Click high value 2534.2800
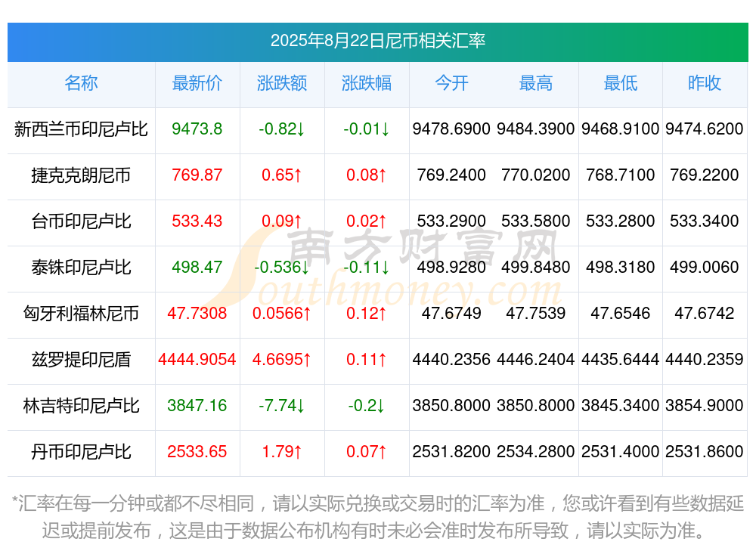 tap(536, 451)
